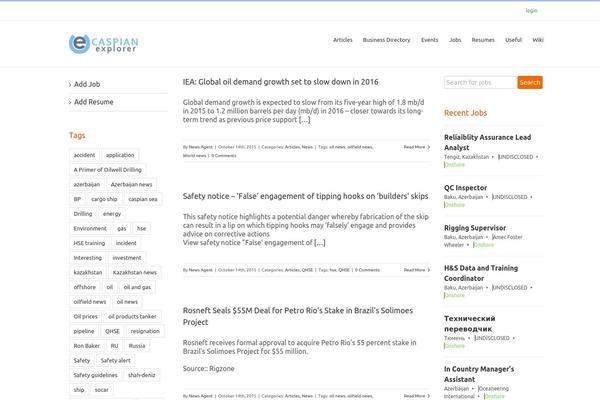
Task: Select the Kazakhstan news tag
Action: point(135,273)
